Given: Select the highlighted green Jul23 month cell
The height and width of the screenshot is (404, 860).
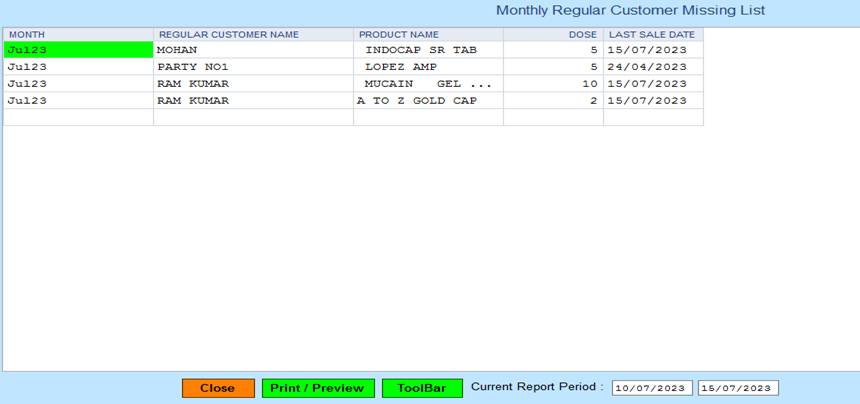Looking at the screenshot, I should pyautogui.click(x=78, y=49).
